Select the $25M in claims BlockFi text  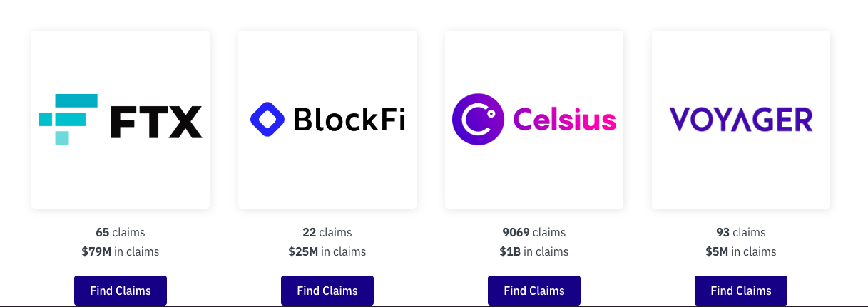pyautogui.click(x=327, y=251)
